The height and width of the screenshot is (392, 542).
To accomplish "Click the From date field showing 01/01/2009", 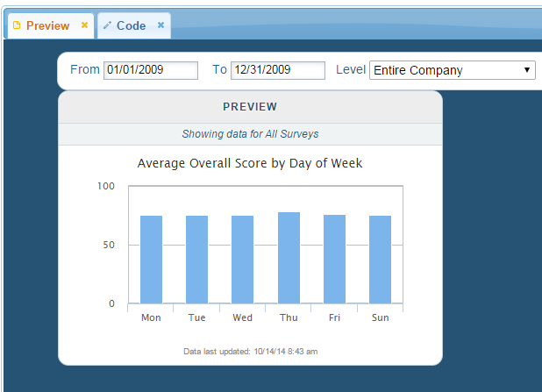I will tap(151, 70).
